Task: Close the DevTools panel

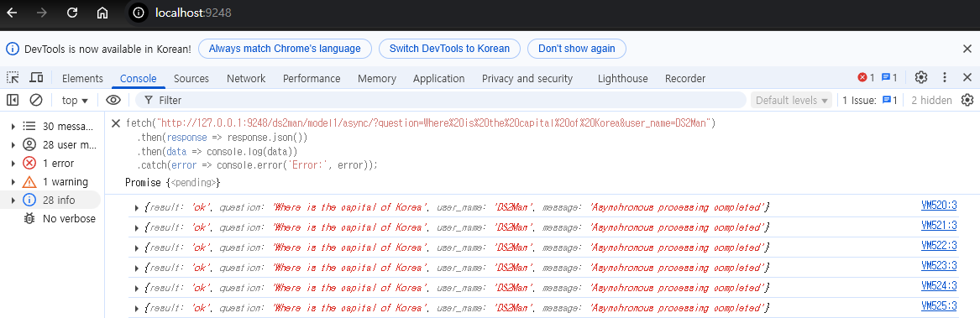Action: (x=967, y=77)
